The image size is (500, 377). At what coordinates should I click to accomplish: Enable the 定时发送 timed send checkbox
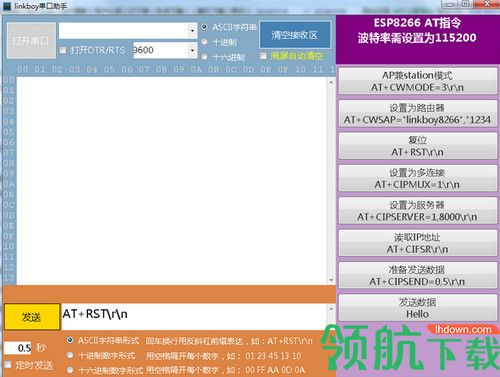click(7, 364)
